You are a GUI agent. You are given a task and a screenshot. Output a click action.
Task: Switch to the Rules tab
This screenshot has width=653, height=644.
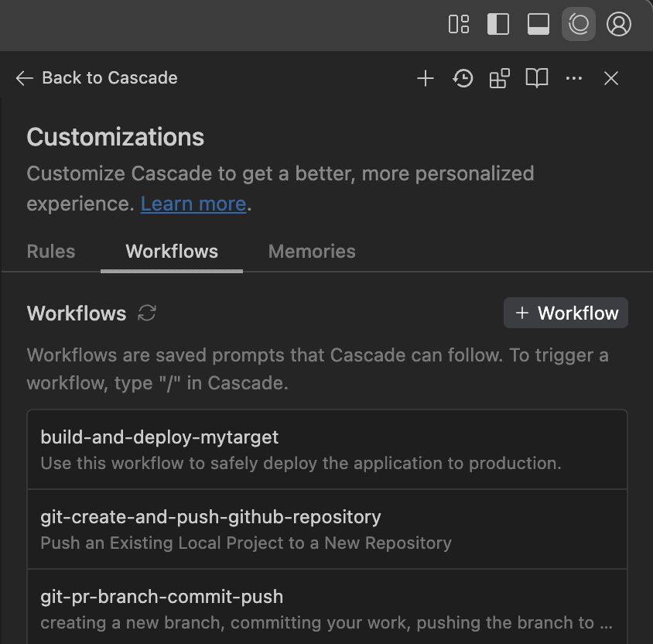[51, 252]
